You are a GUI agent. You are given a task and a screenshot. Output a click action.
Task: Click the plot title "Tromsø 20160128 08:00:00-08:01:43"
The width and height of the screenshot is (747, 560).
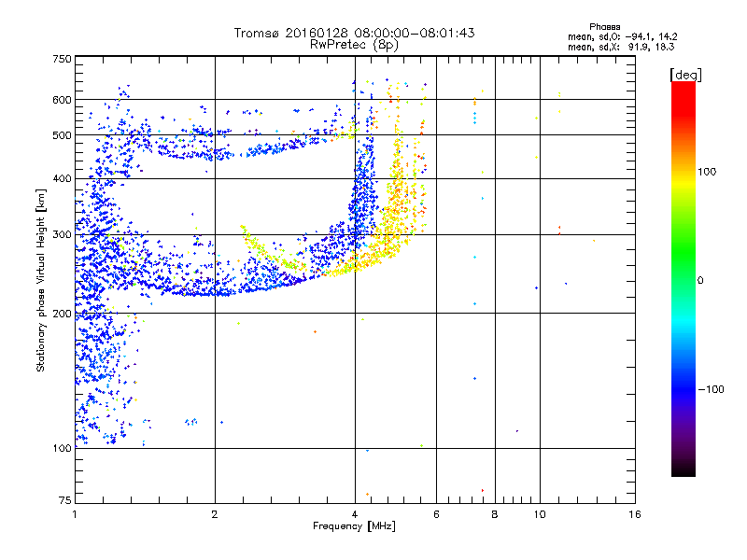click(x=354, y=33)
